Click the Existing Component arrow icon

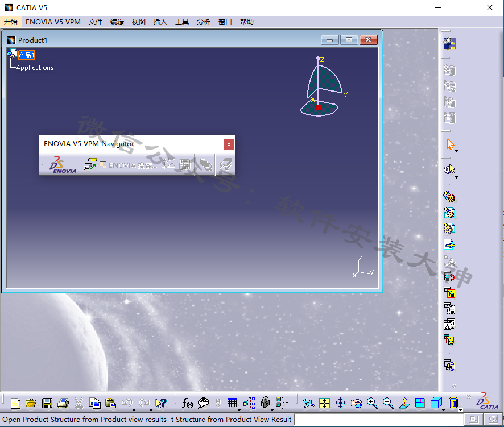[449, 245]
